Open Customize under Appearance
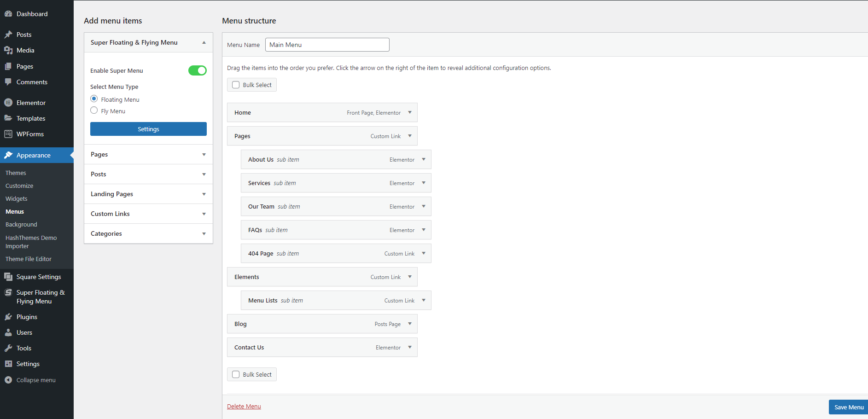This screenshot has width=868, height=419. click(19, 186)
